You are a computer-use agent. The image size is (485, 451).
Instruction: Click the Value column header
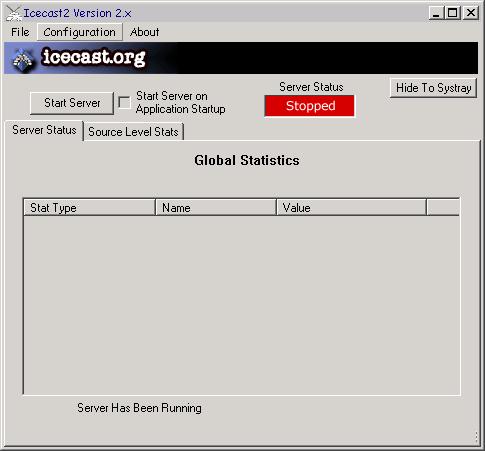pyautogui.click(x=352, y=208)
